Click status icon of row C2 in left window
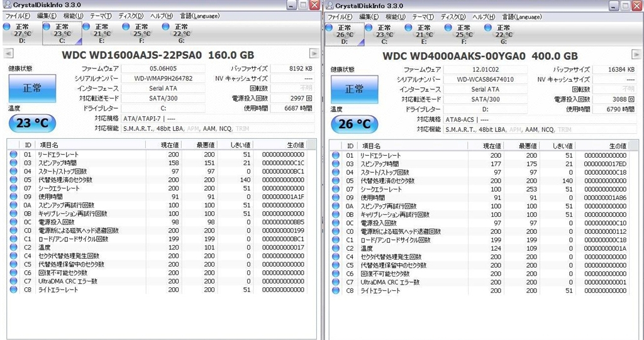The width and height of the screenshot is (644, 340). [14, 247]
